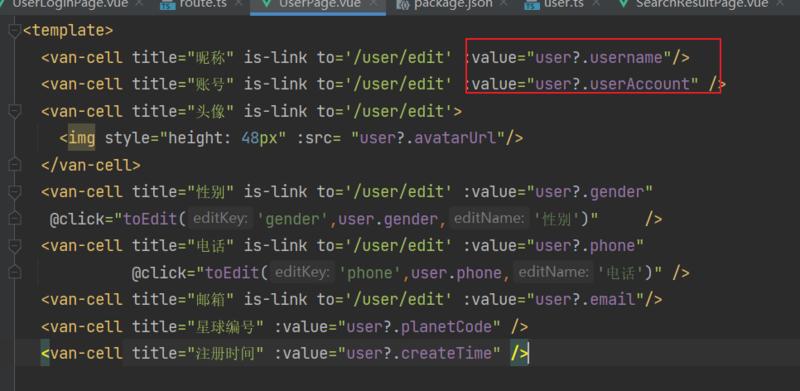
Task: Close the package.json tab
Action: [x=504, y=4]
